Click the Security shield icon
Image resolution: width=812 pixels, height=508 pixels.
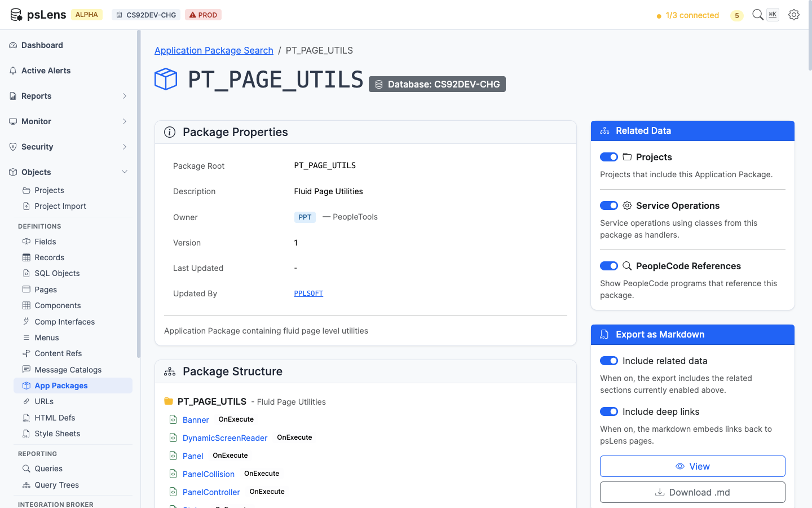[13, 147]
